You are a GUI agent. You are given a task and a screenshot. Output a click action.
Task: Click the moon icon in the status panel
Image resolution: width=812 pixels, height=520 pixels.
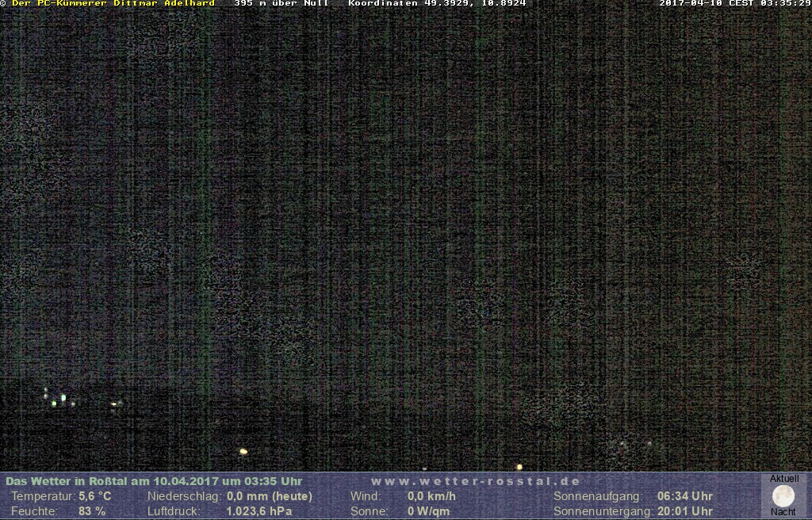[783, 496]
